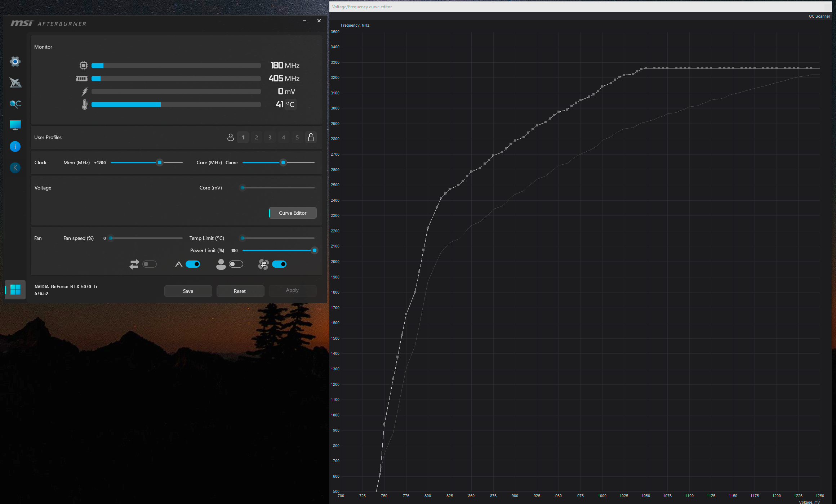Click the auto fan 'A' icon
Screen dimensions: 836x504
coord(179,264)
